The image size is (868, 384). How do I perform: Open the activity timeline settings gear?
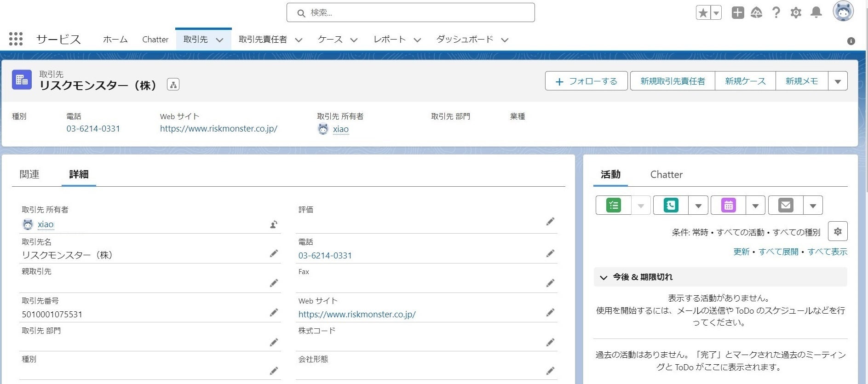pos(838,231)
